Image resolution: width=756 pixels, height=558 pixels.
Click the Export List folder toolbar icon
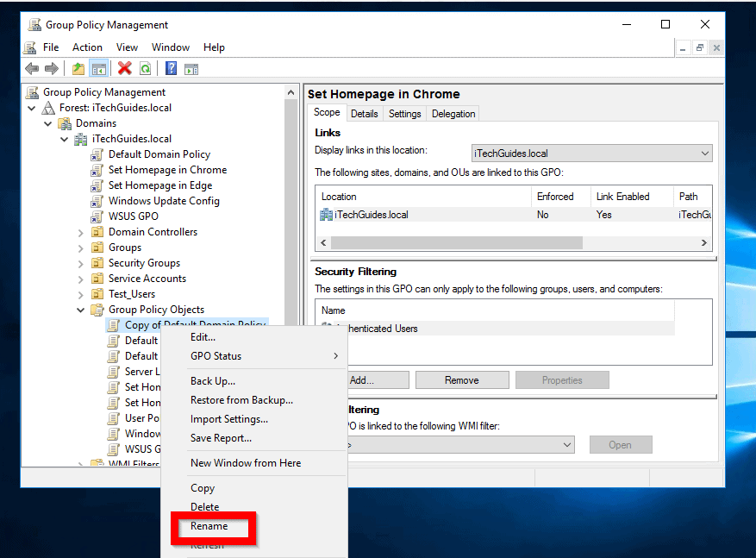pyautogui.click(x=78, y=68)
